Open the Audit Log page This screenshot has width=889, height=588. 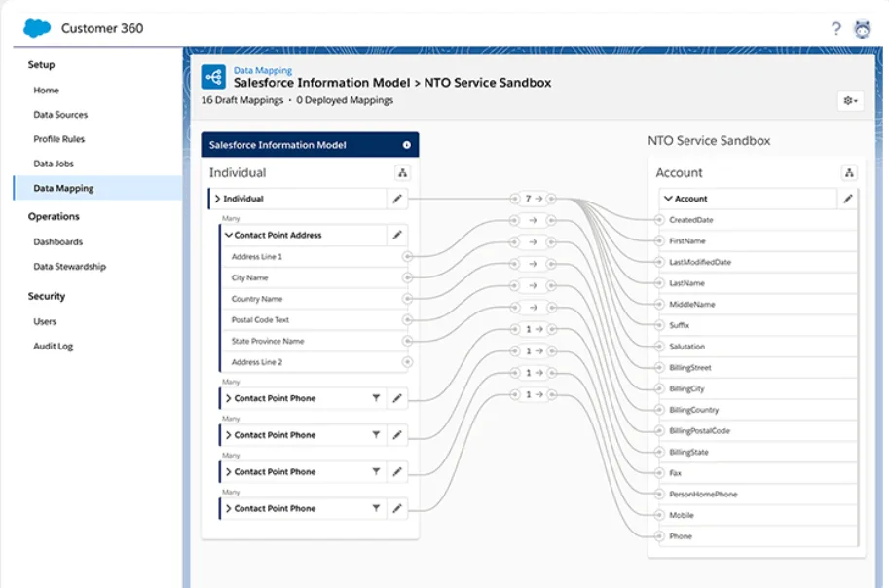pos(54,347)
